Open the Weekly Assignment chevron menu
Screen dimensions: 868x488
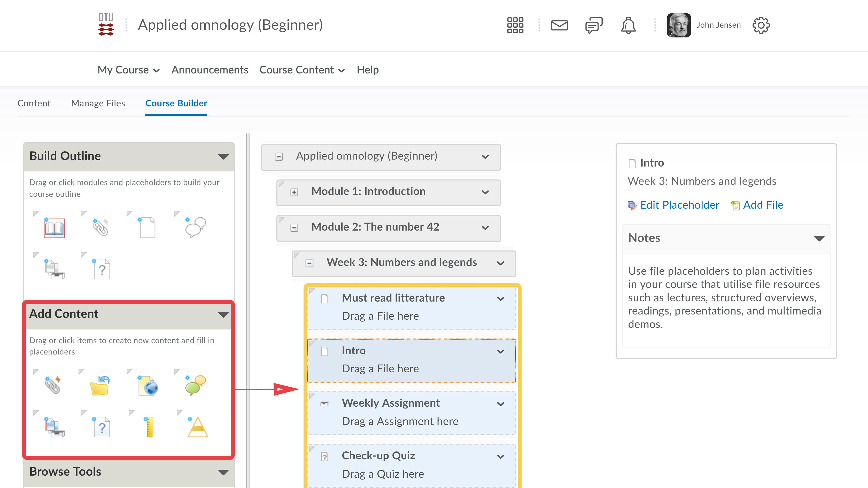pyautogui.click(x=501, y=404)
